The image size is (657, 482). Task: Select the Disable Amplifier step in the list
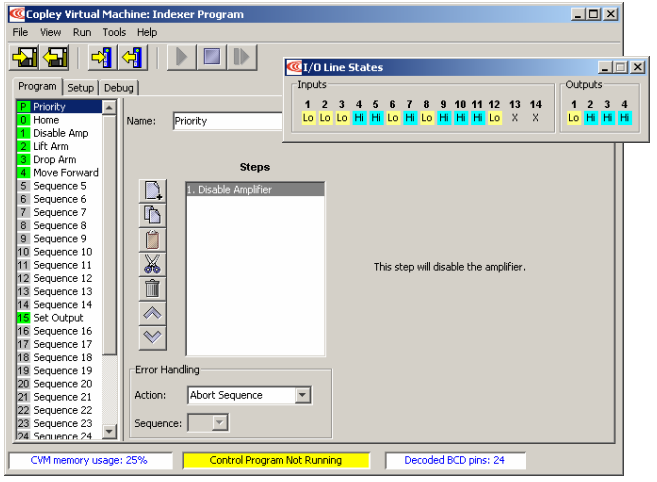pyautogui.click(x=255, y=189)
